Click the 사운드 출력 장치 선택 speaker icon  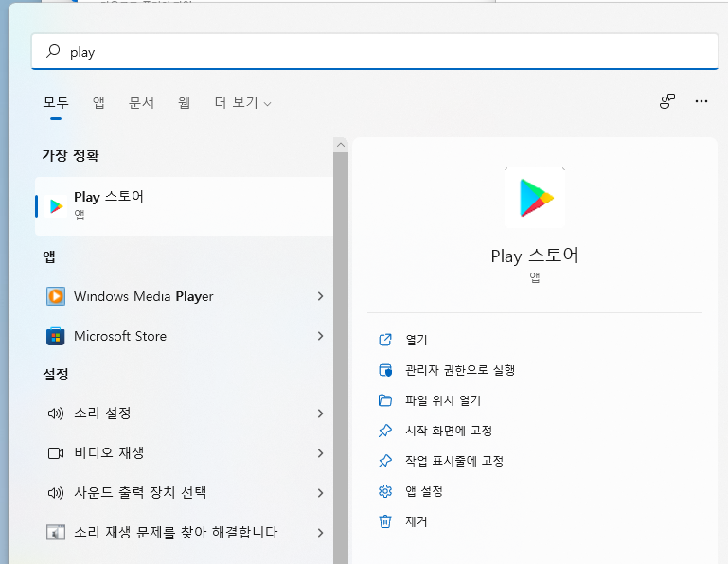[56, 492]
